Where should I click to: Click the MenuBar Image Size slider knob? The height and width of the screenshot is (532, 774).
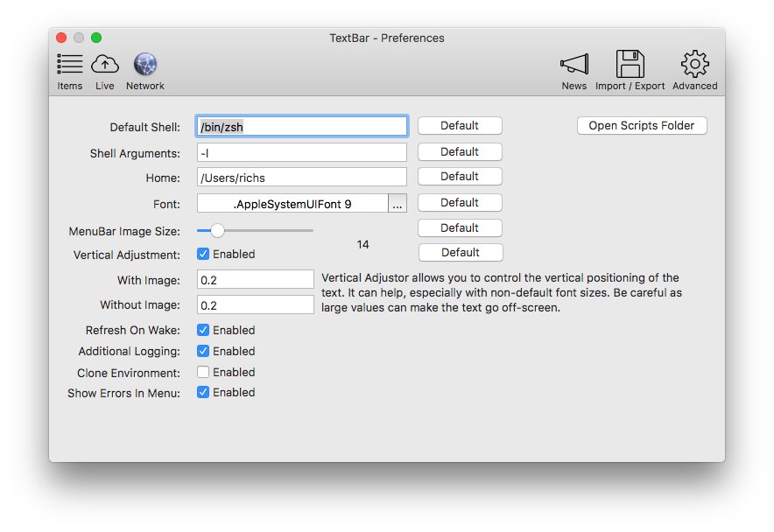click(x=217, y=230)
